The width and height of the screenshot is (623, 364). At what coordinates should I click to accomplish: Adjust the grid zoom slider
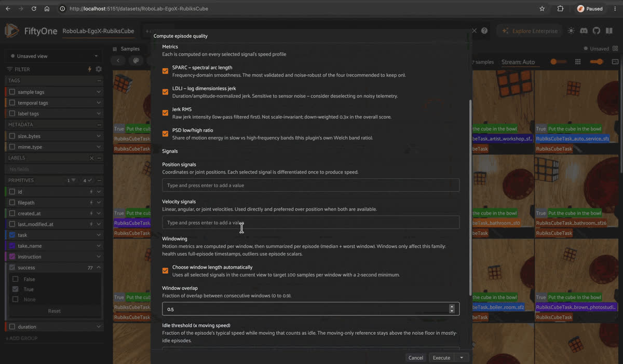tap(597, 62)
